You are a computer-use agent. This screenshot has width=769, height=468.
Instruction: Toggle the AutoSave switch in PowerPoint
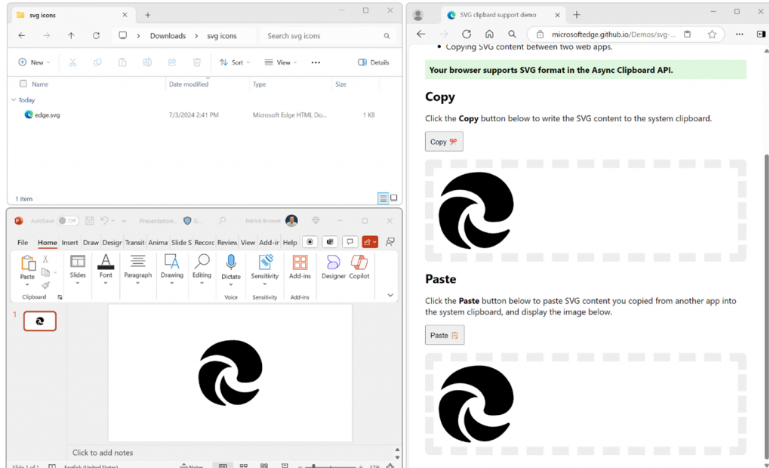[67, 220]
